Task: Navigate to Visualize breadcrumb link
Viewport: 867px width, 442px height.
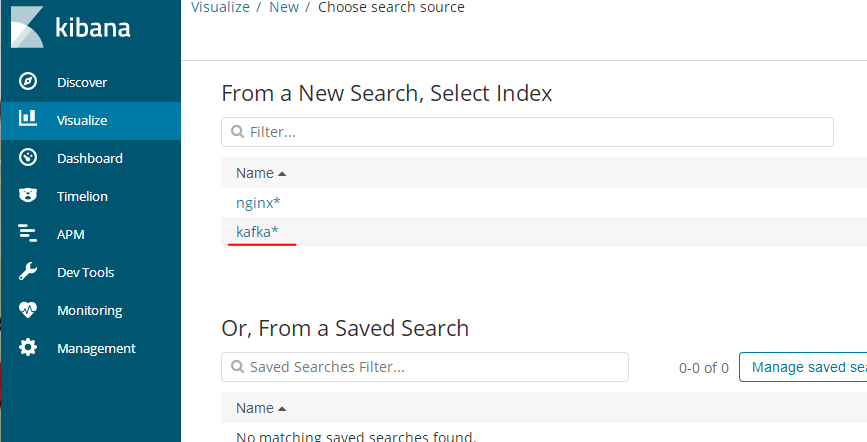Action: click(x=220, y=7)
